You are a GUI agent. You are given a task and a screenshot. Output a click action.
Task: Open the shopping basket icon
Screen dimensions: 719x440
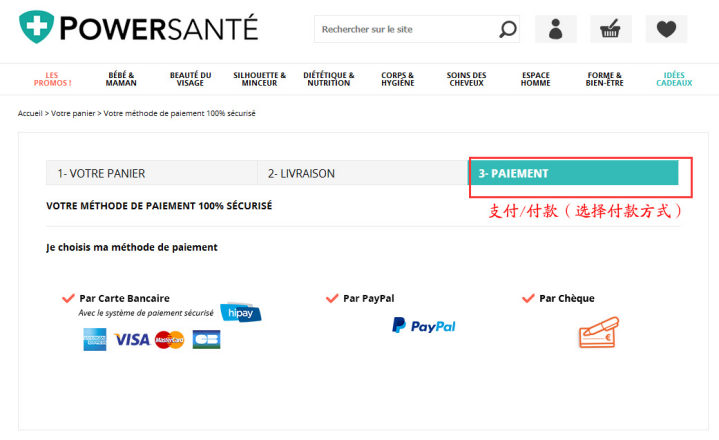click(611, 29)
